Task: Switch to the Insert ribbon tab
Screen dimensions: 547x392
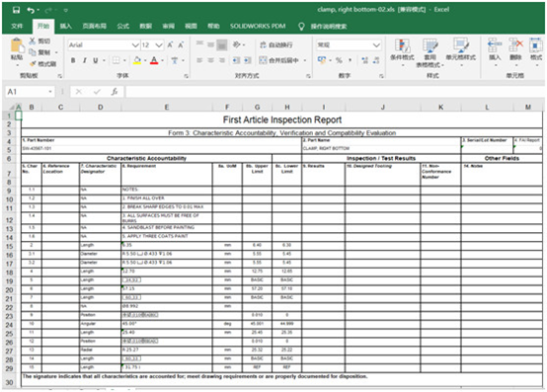Action: coord(65,26)
